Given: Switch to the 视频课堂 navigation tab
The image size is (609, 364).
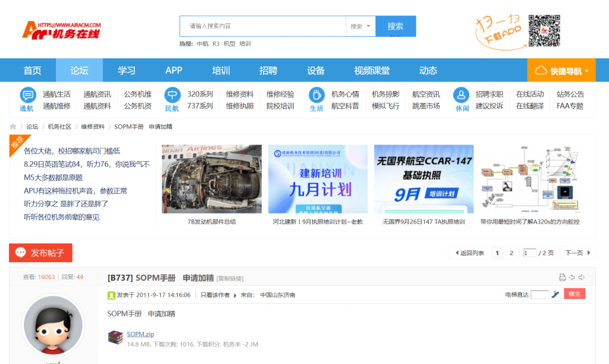Looking at the screenshot, I should 372,71.
